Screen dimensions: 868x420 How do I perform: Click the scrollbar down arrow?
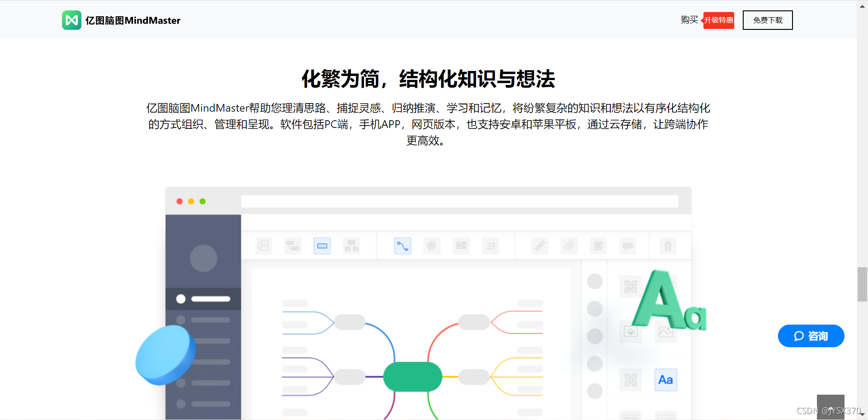pyautogui.click(x=862, y=414)
